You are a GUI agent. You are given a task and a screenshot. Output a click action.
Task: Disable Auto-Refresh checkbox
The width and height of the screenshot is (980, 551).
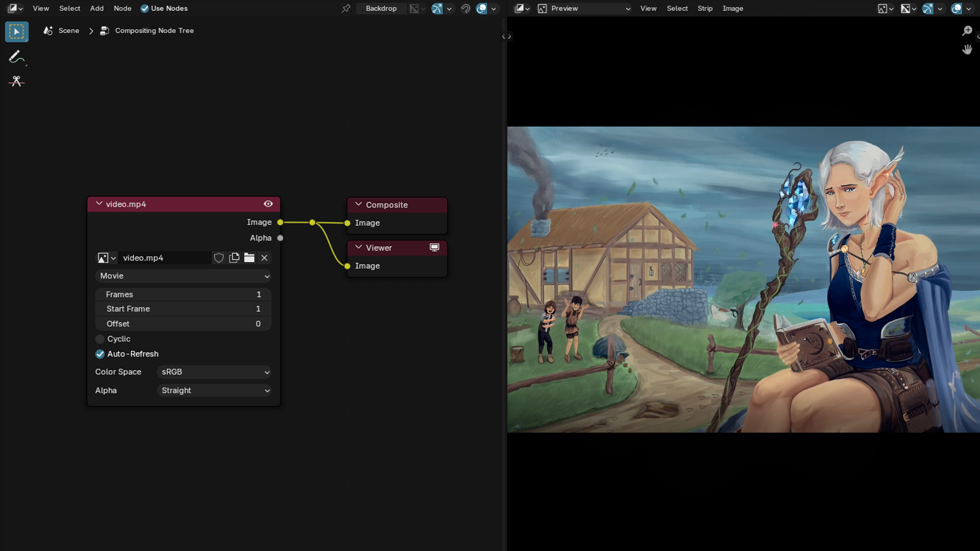point(100,354)
